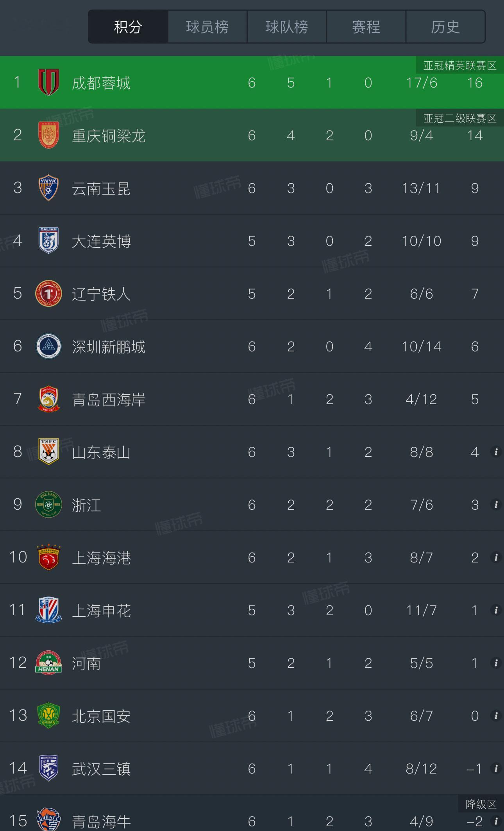Tap the 亚冠精英联赛区 label

[x=459, y=65]
